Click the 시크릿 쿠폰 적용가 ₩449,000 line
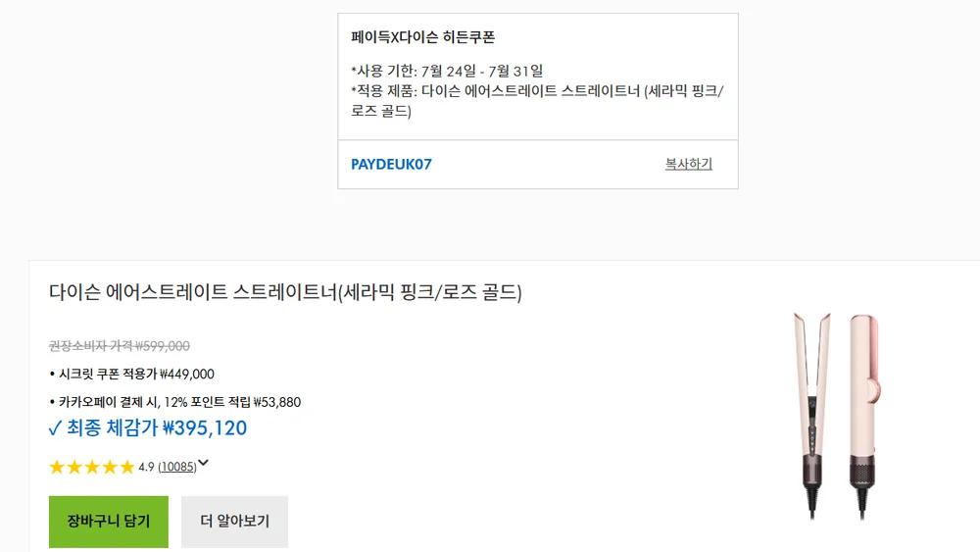This screenshot has height=552, width=980. pos(132,374)
